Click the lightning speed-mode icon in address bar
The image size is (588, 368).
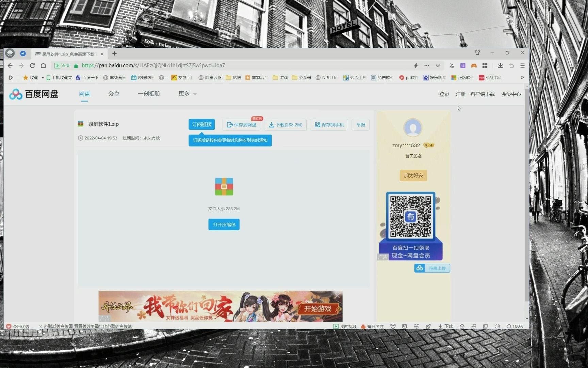click(x=416, y=65)
